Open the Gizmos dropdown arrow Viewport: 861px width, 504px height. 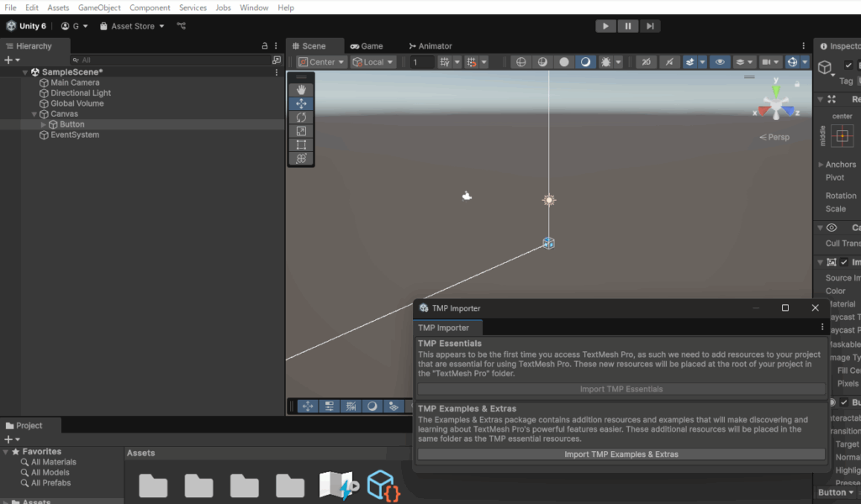coord(805,62)
